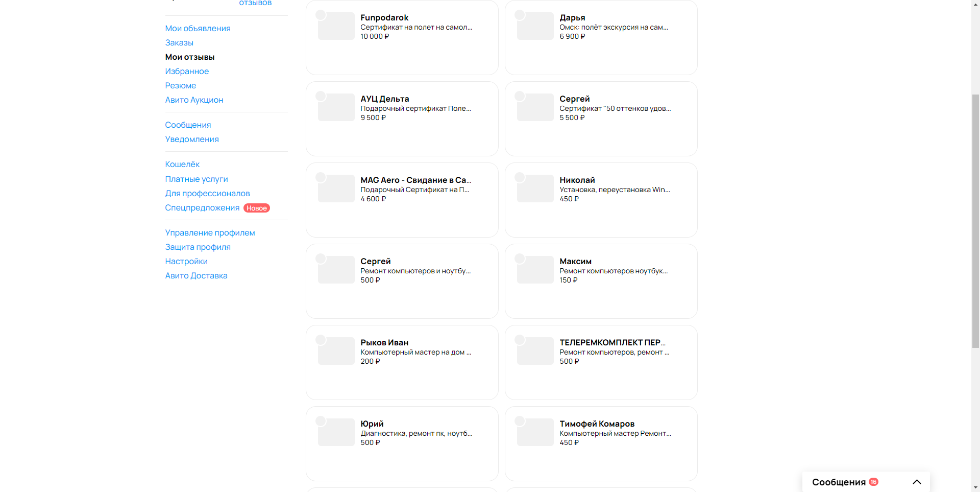Click the avatar circle on Николай card

pos(520,177)
